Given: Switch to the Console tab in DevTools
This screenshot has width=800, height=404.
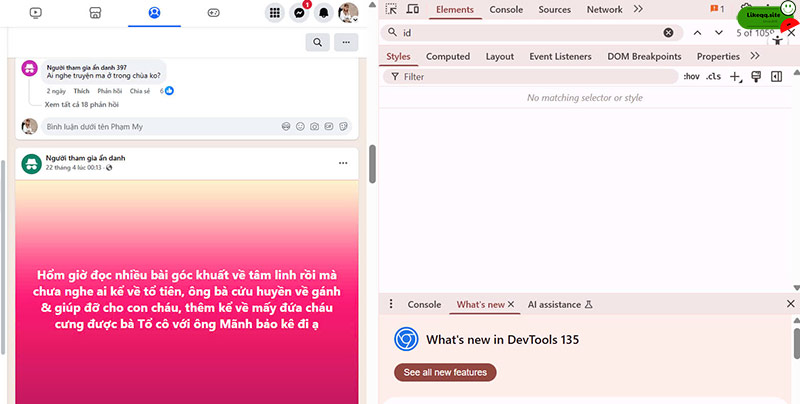Looking at the screenshot, I should point(506,10).
